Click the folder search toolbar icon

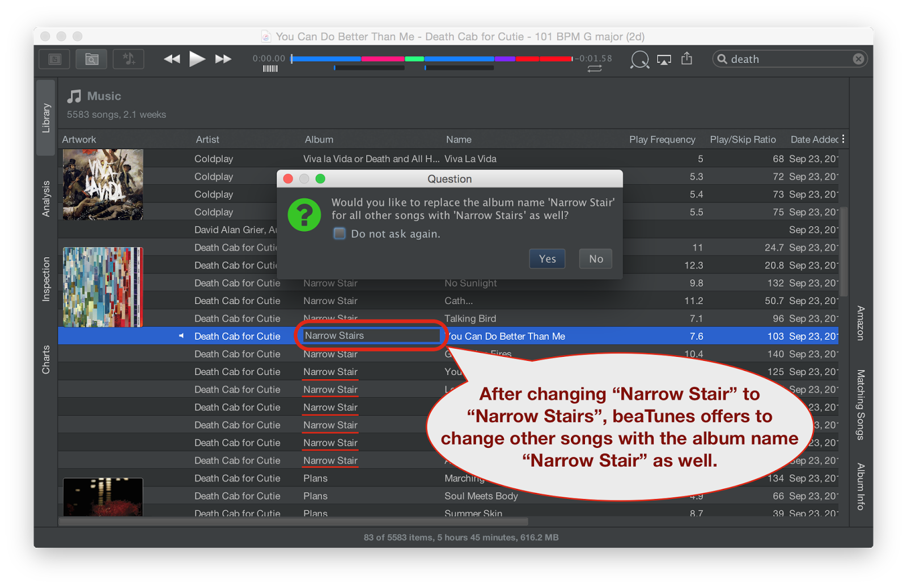pyautogui.click(x=91, y=59)
